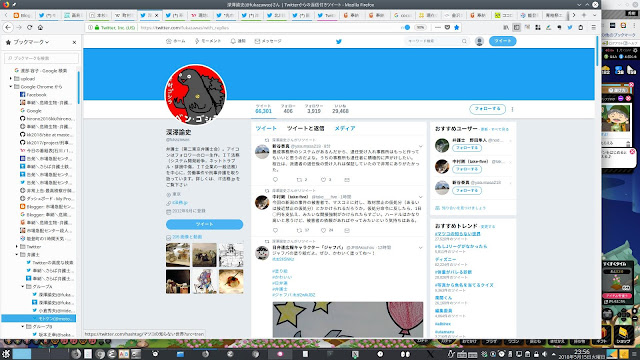Like the first tweet in timeline
This screenshot has height=360, width=640.
pos(323,180)
